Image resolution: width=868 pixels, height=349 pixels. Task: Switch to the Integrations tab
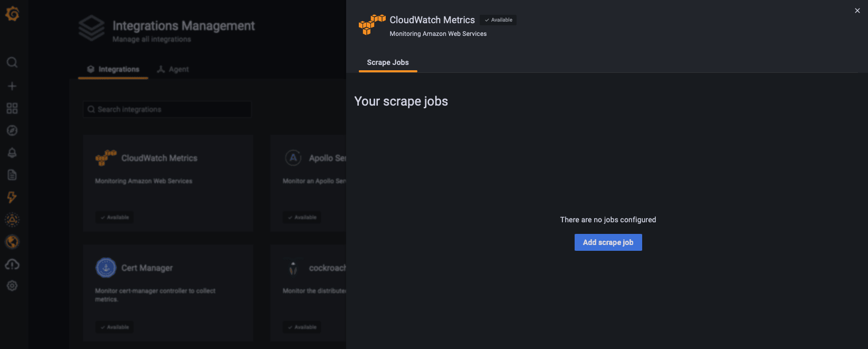coord(113,69)
